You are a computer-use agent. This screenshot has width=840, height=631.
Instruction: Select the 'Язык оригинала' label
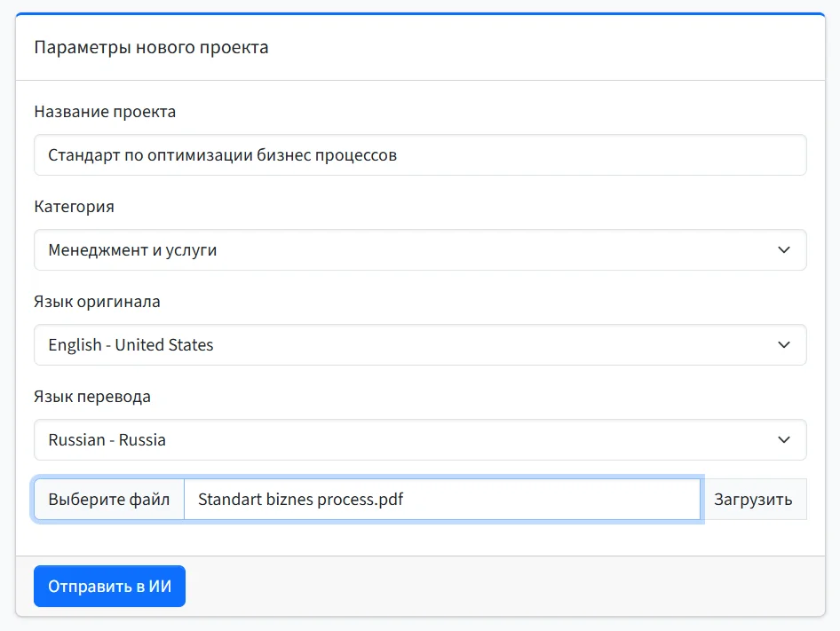(x=97, y=302)
